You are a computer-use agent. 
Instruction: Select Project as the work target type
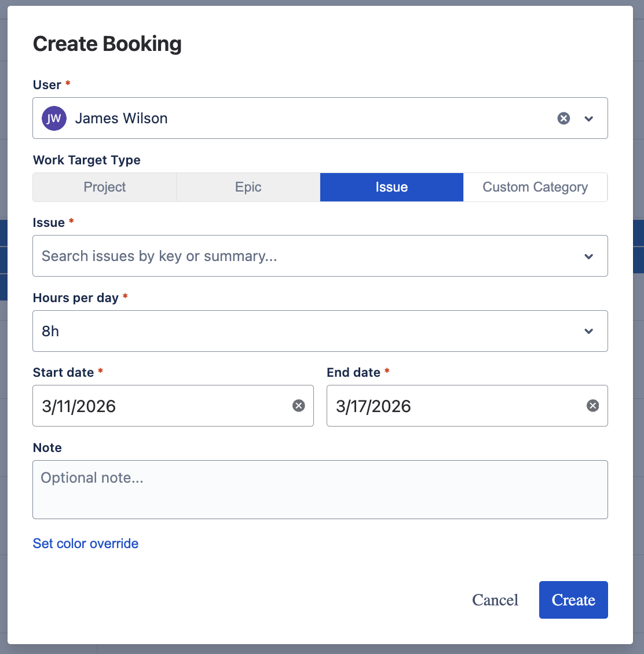tap(104, 187)
